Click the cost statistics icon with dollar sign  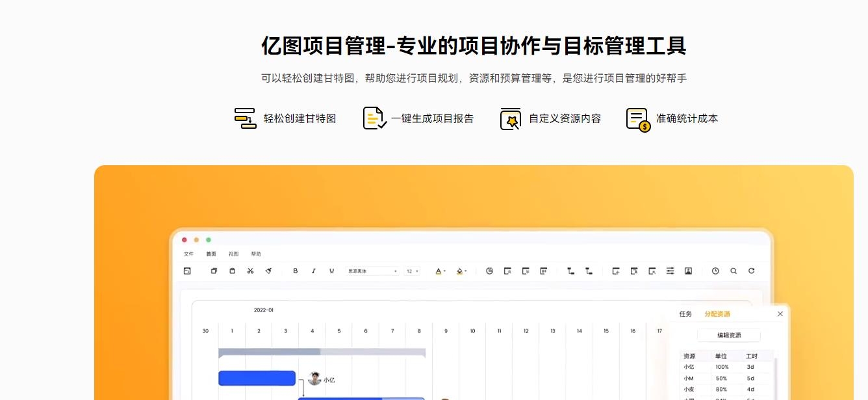pos(638,120)
